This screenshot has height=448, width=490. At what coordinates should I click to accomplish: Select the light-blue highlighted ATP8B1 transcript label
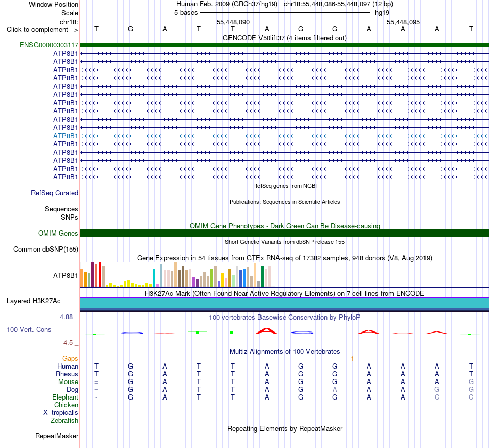[66, 136]
